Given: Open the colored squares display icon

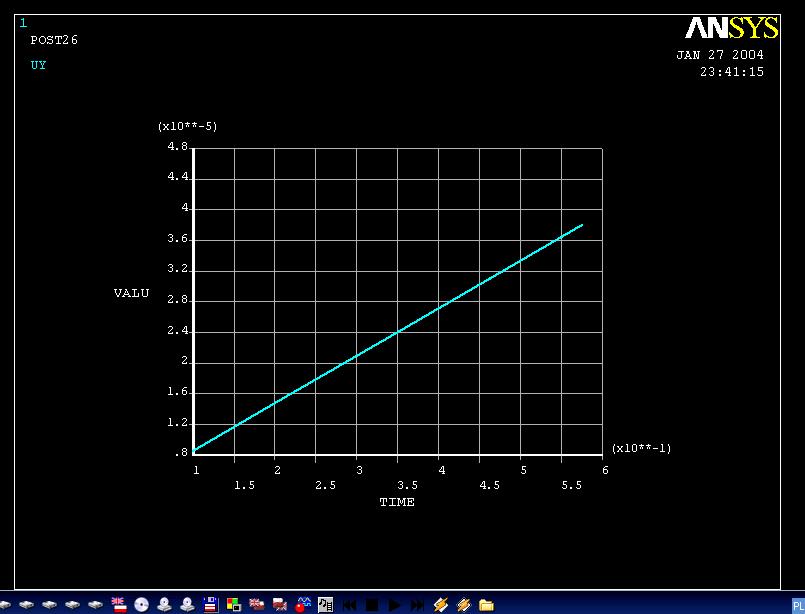Looking at the screenshot, I should (234, 605).
